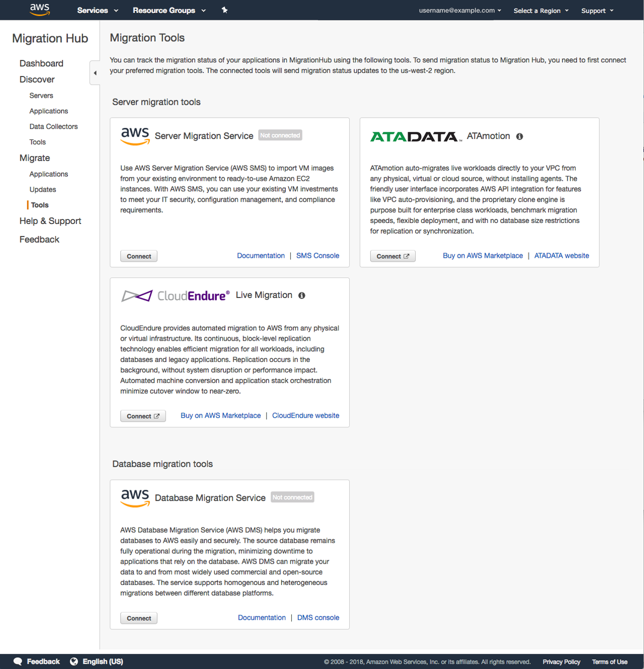Connect the Database Migration Service
The width and height of the screenshot is (644, 669).
coord(139,618)
